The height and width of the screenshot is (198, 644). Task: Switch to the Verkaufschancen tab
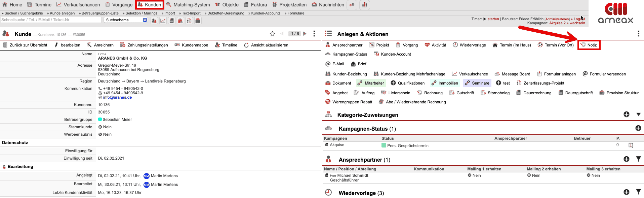[x=78, y=5]
